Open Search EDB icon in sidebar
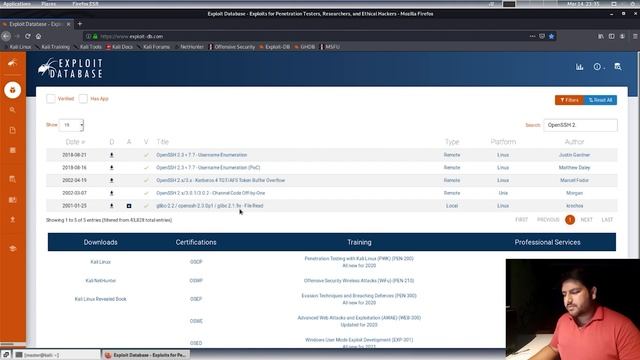Image resolution: width=640 pixels, height=360 pixels. coord(13,179)
